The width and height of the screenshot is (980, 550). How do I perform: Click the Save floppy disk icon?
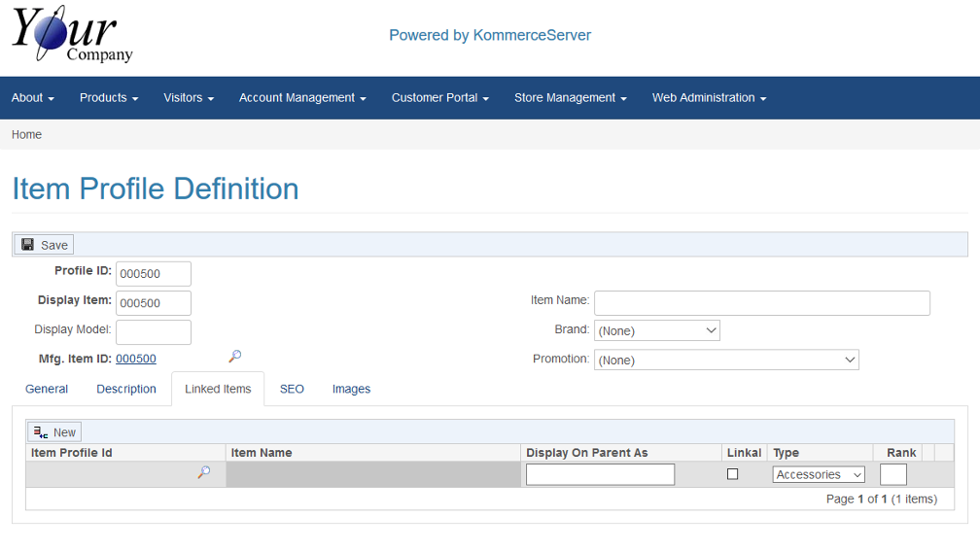pyautogui.click(x=27, y=245)
